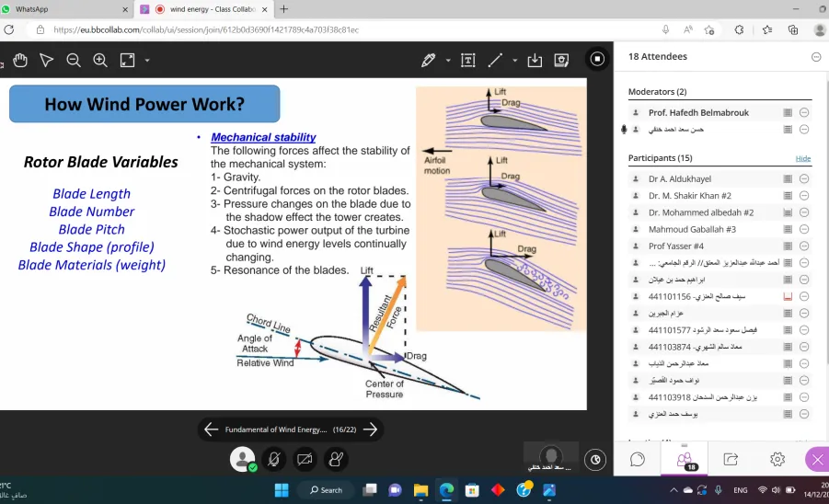The width and height of the screenshot is (829, 504).
Task: Select the hand pan tool
Action: (20, 60)
